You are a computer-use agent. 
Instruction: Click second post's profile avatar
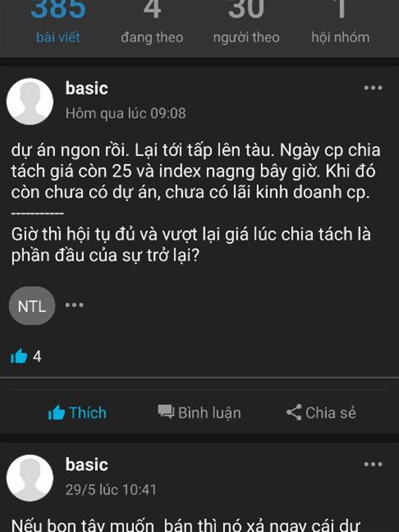tap(30, 477)
